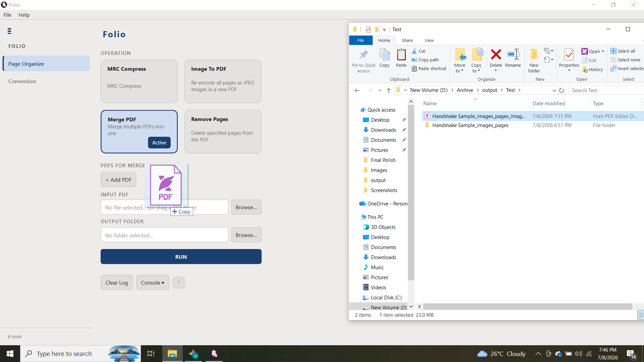Click Select all in the ribbon
This screenshot has width=644, height=362.
click(623, 51)
